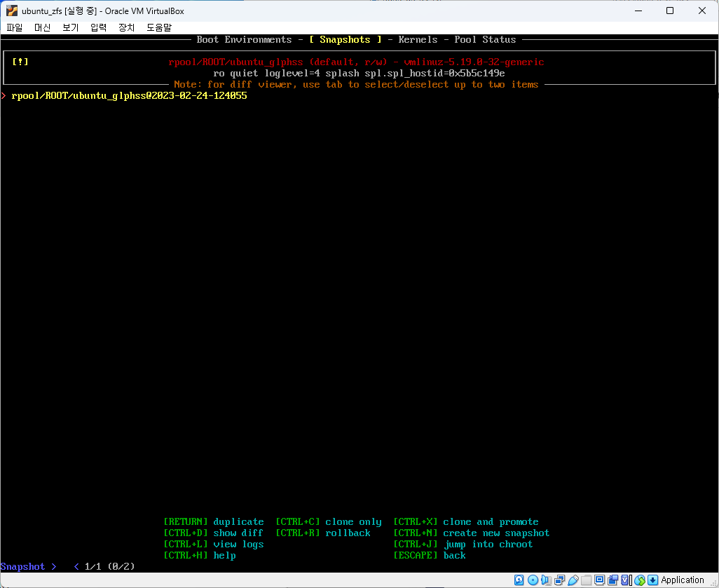
Task: Open the 입력 menu
Action: [98, 27]
